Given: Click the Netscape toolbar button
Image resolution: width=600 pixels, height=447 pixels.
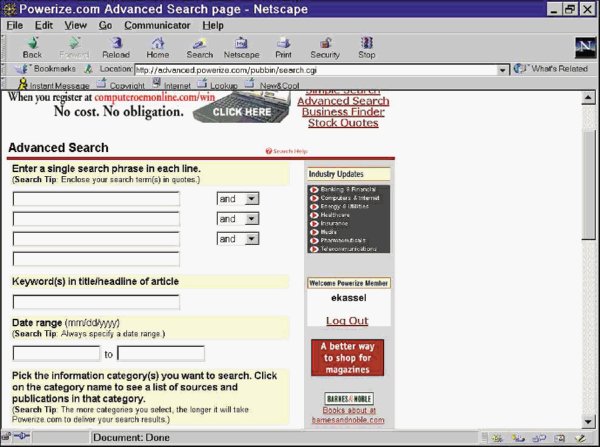Looking at the screenshot, I should (241, 48).
